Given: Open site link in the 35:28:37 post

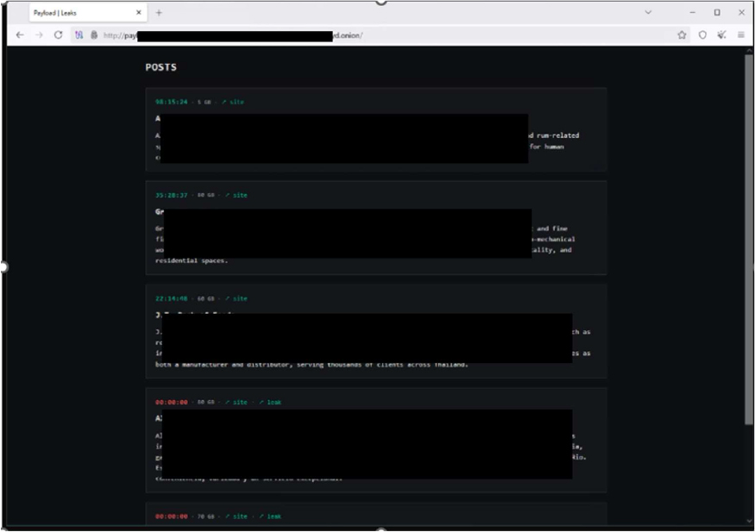Looking at the screenshot, I should [x=236, y=195].
